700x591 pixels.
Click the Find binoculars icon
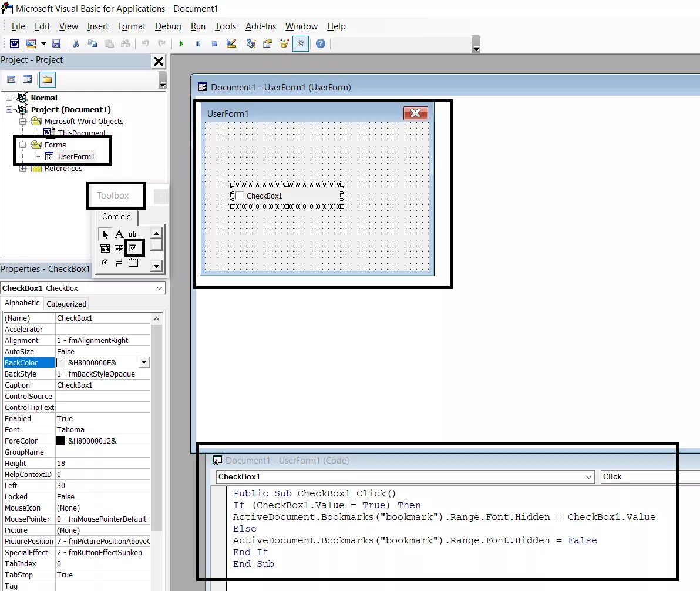(x=126, y=43)
